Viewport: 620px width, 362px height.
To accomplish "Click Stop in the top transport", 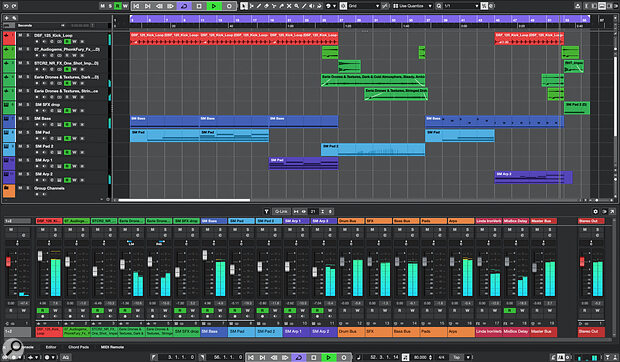I will tap(199, 6).
